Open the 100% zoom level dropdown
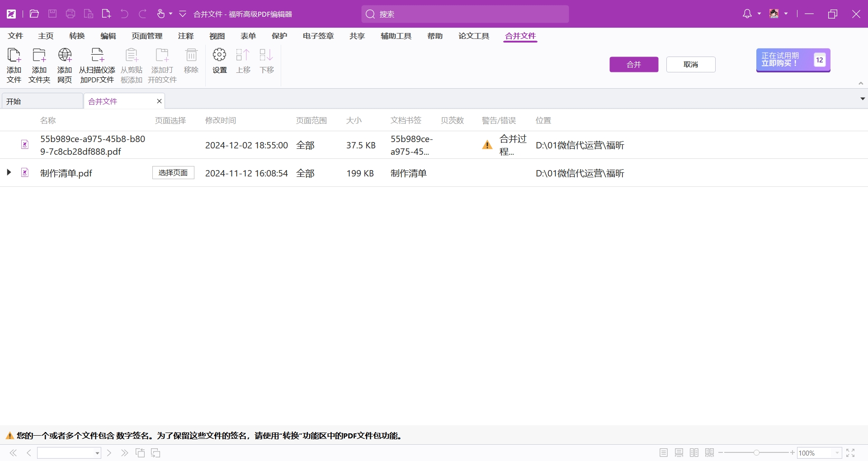 (837, 453)
